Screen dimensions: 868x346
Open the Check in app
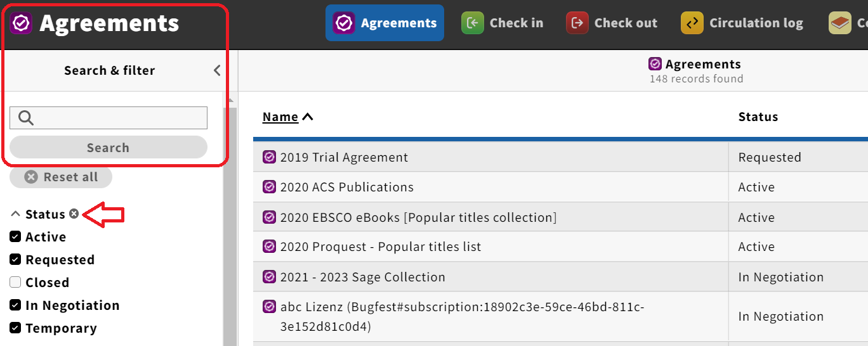click(x=503, y=23)
